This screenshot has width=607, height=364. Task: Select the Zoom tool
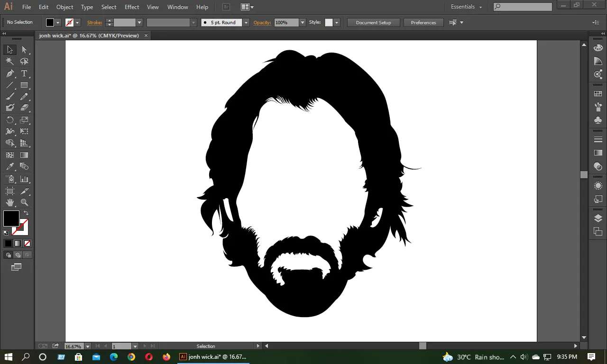pos(24,202)
